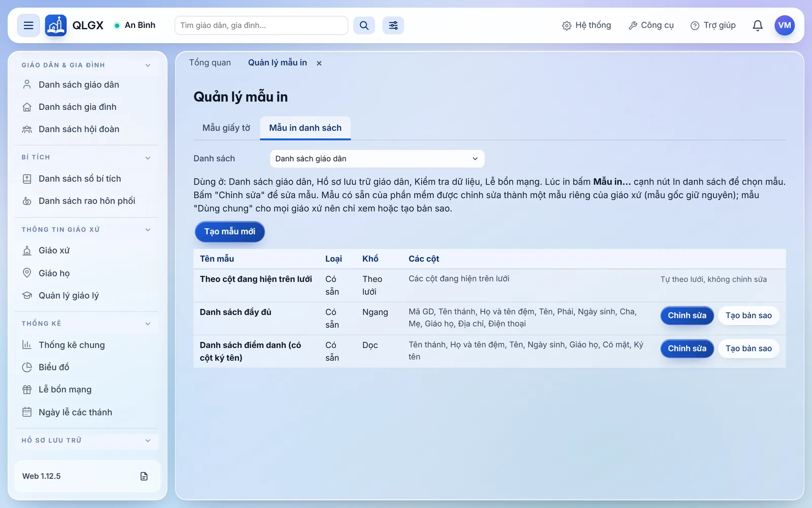This screenshot has width=812, height=508.
Task: Open the Giáo họ page
Action: (87, 273)
